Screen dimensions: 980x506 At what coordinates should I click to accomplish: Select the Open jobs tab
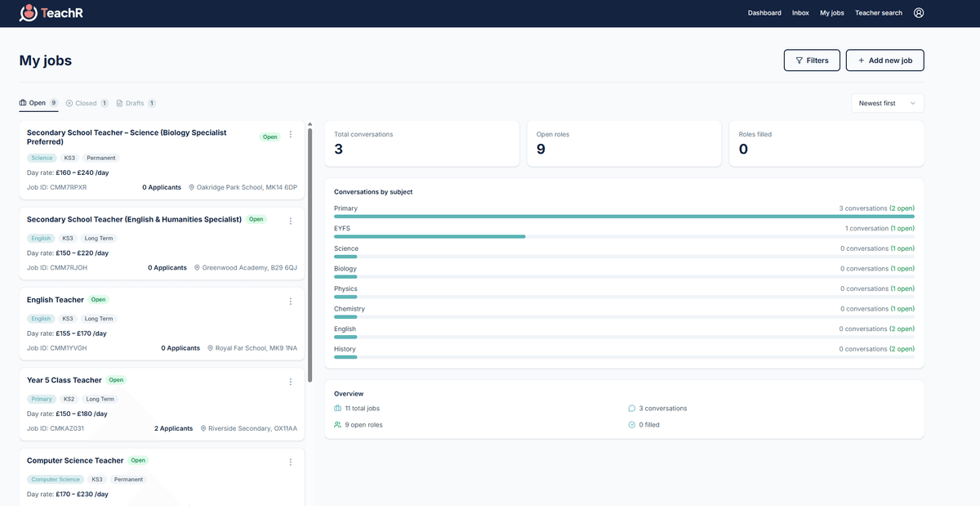point(38,104)
